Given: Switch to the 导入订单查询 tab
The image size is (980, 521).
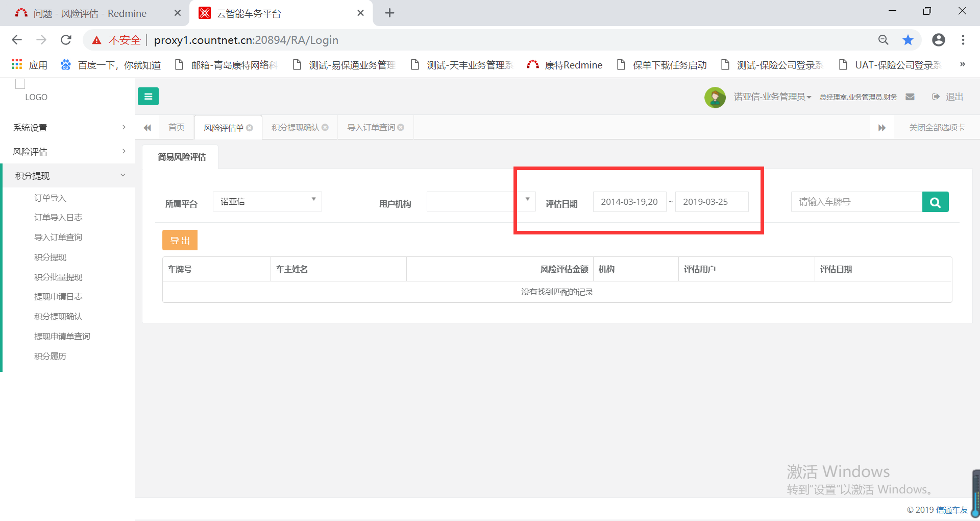Looking at the screenshot, I should (x=371, y=127).
